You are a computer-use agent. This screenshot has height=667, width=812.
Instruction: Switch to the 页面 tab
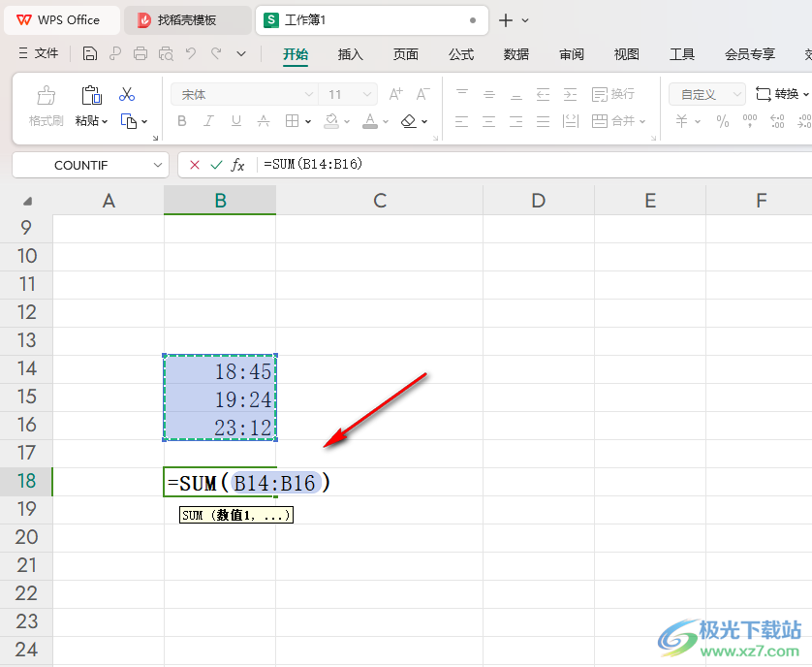(x=405, y=54)
